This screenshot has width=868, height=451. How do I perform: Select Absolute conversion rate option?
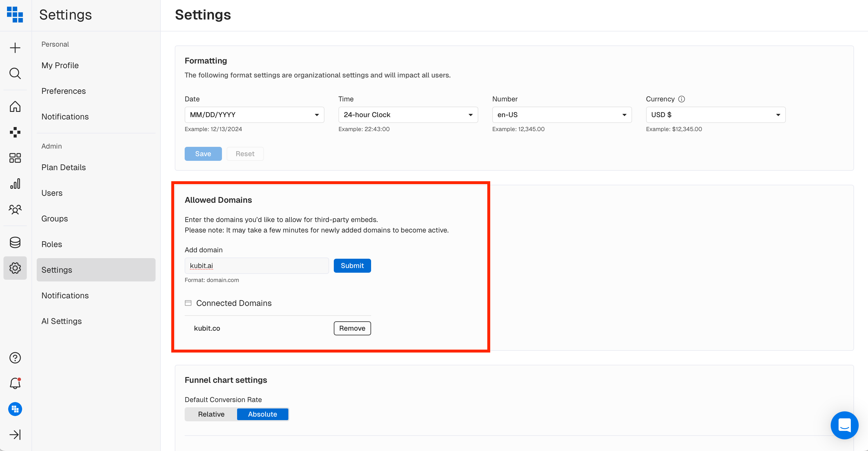262,414
